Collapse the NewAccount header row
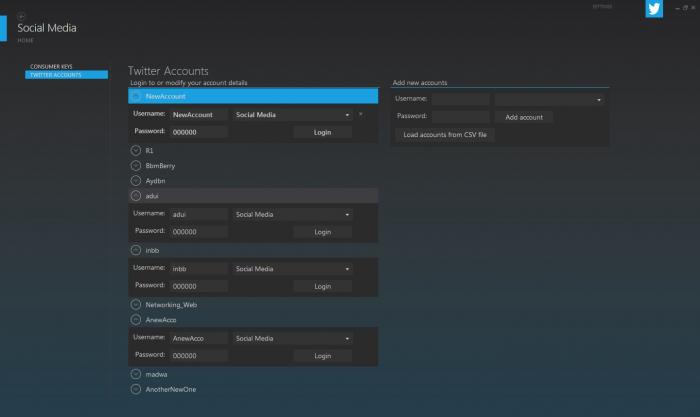 [x=253, y=96]
